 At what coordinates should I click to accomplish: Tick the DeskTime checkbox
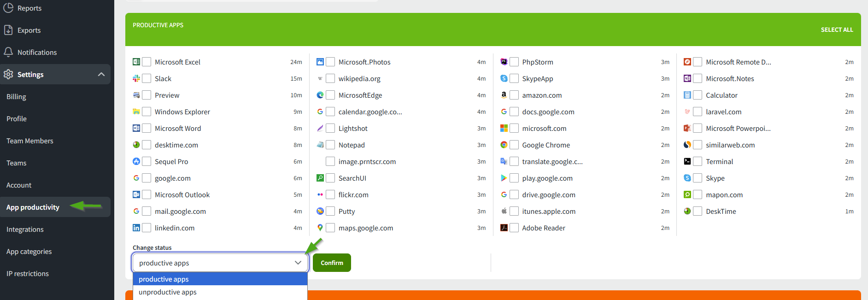(x=698, y=211)
